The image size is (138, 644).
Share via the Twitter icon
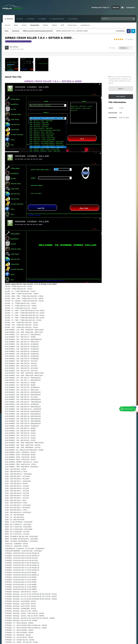[133, 31]
